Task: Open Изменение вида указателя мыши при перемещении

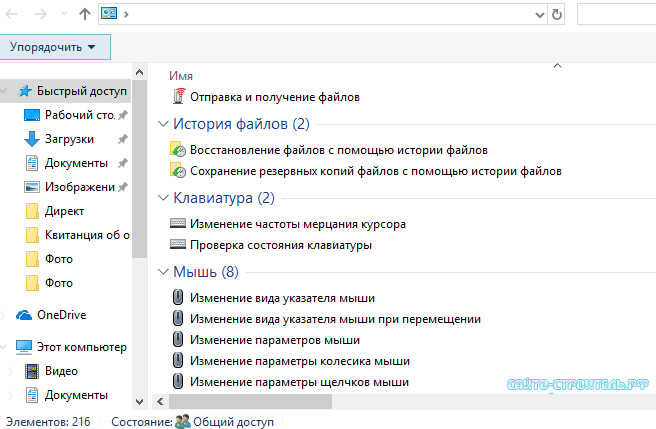Action: pos(336,319)
